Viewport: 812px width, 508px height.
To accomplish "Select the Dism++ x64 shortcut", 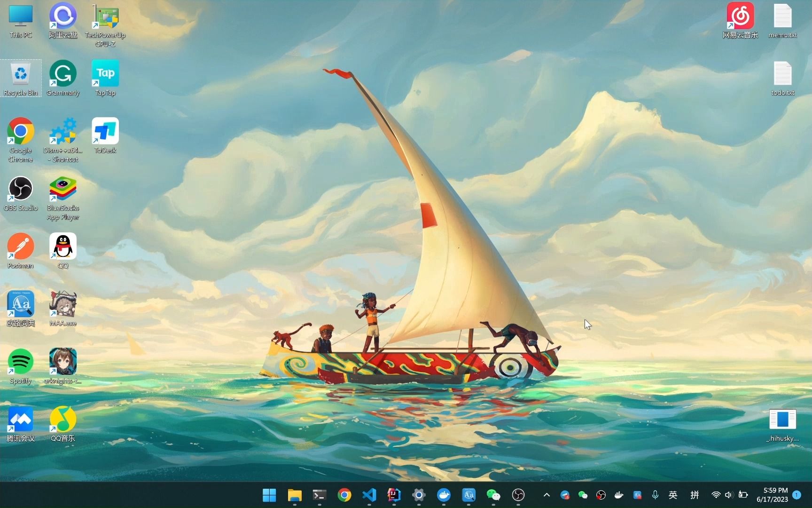I will coord(63,141).
